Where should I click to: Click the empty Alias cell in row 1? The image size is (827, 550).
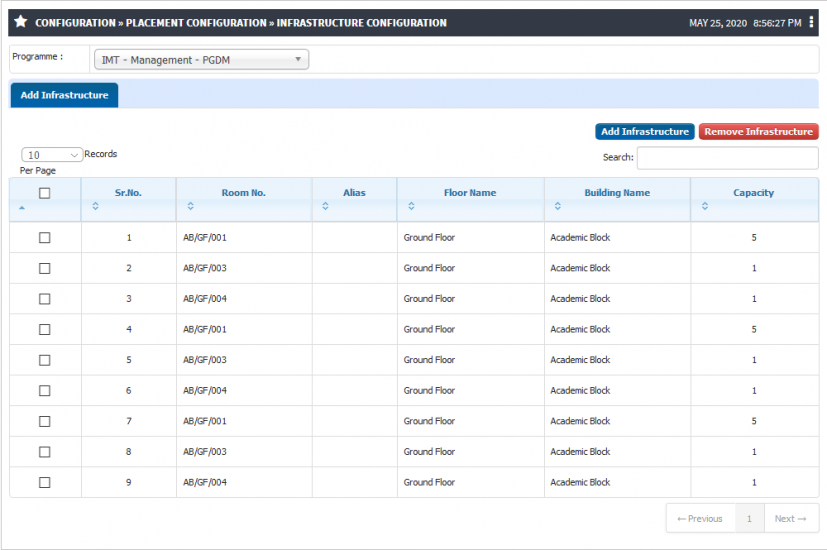(x=354, y=238)
